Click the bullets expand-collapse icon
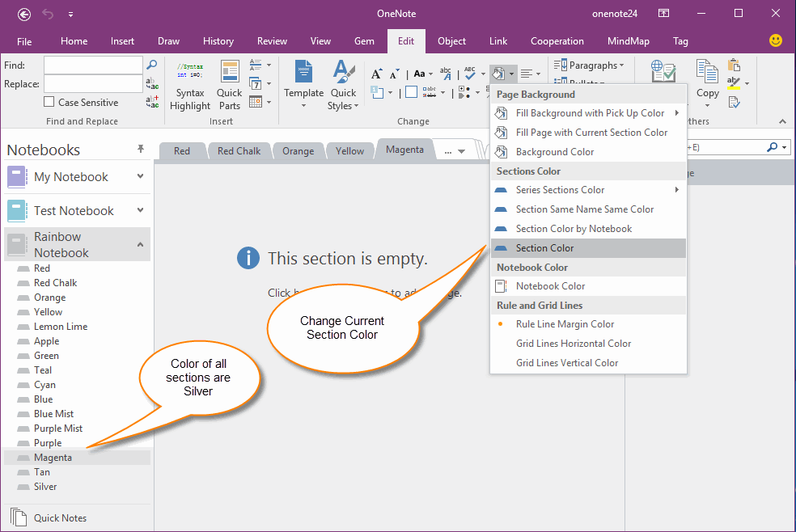 (464, 92)
